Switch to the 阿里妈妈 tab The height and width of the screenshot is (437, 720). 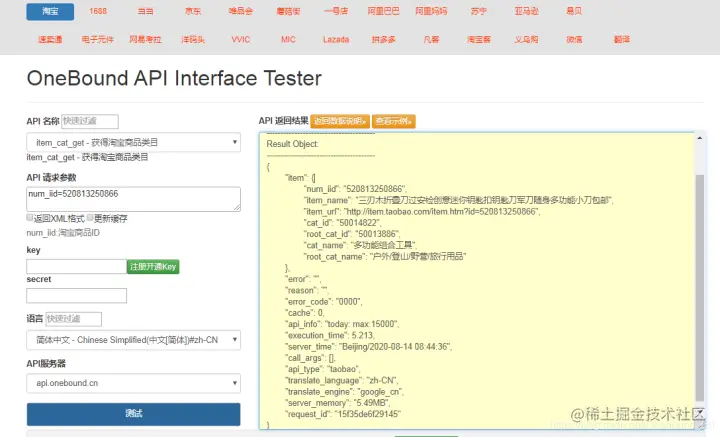(x=431, y=11)
